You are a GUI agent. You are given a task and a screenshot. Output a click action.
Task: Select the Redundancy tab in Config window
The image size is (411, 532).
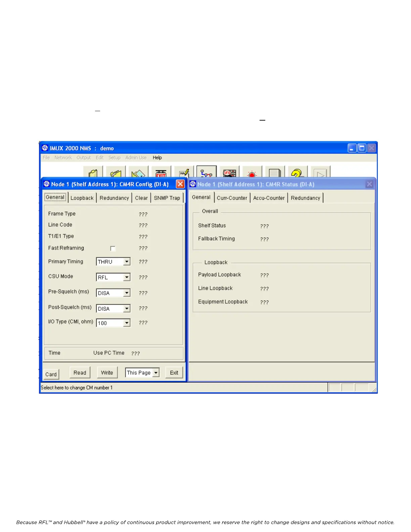[114, 198]
